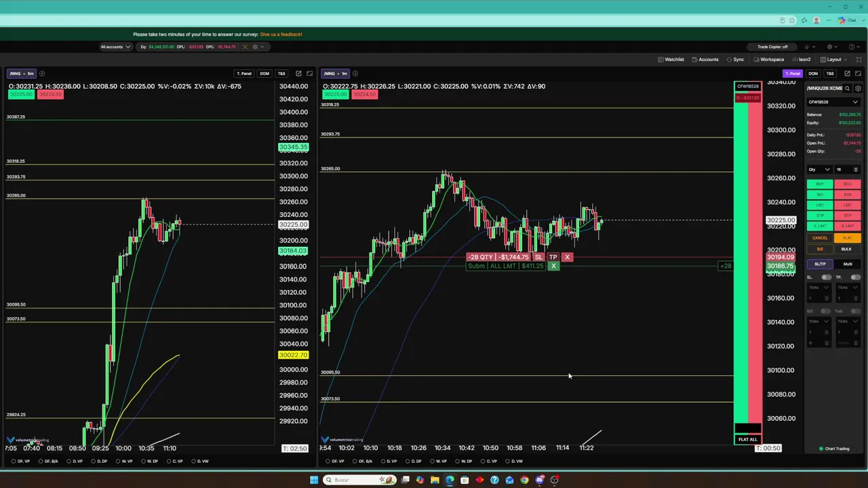Close the position with the red X
The height and width of the screenshot is (488, 868).
tap(568, 258)
